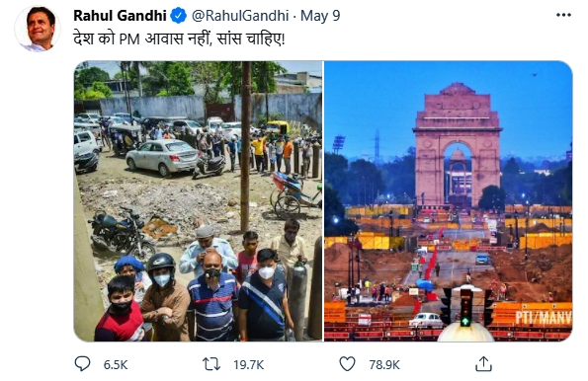Open the tweet via May 9 timestamp
This screenshot has height=381, width=588.
[320, 16]
